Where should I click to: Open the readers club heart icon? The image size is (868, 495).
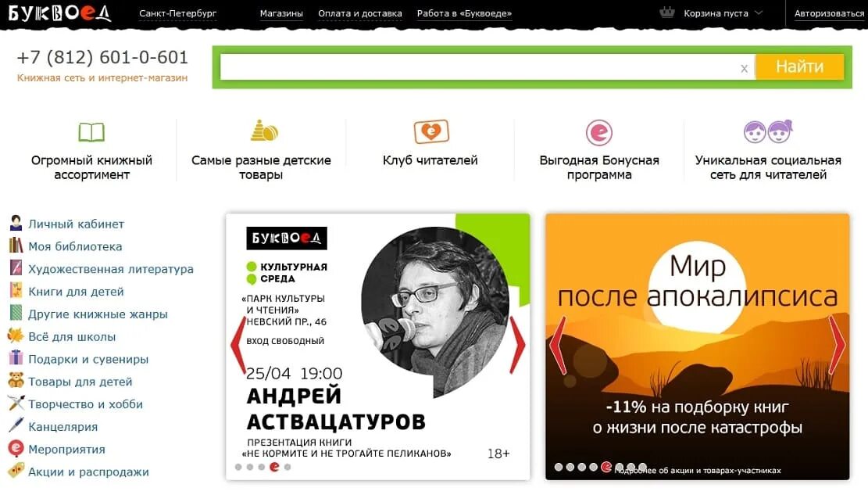[x=431, y=132]
